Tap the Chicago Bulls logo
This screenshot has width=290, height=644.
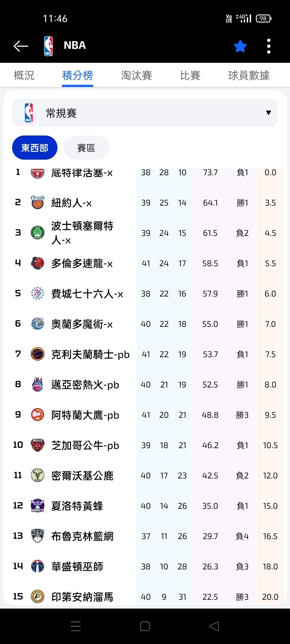pos(38,445)
